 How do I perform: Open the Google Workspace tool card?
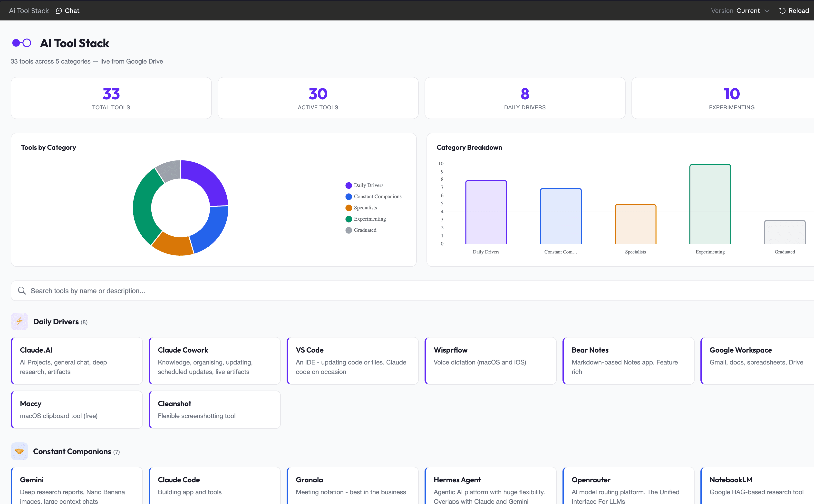point(757,361)
